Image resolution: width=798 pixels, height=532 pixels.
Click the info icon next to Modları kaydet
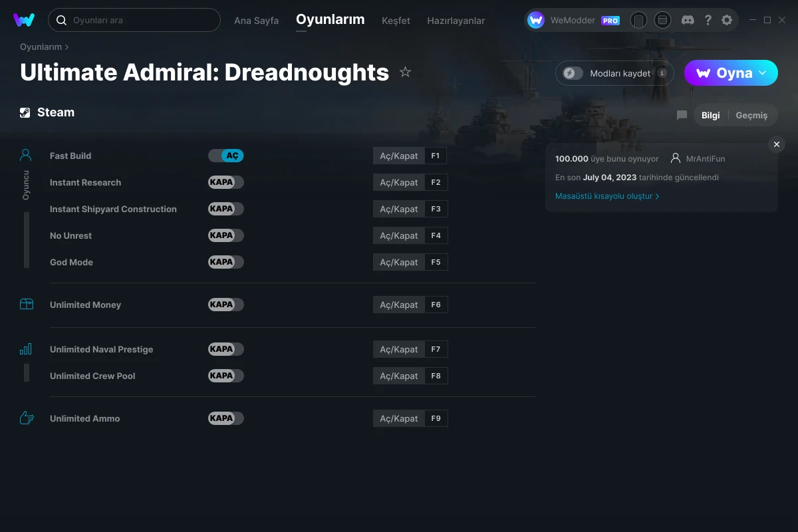click(x=662, y=73)
